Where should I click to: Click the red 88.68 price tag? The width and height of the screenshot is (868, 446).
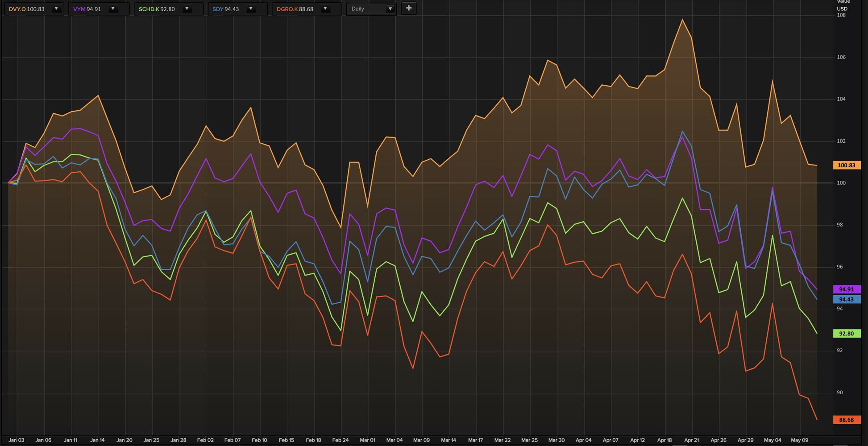tap(847, 420)
